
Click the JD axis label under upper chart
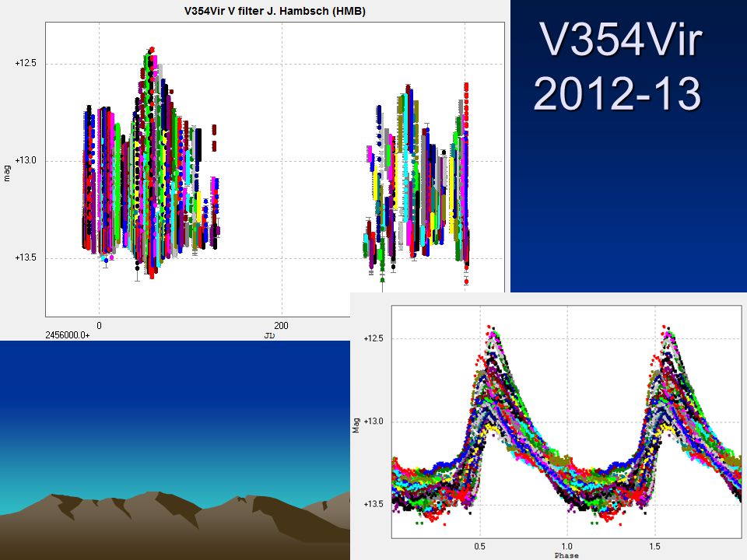click(x=269, y=336)
